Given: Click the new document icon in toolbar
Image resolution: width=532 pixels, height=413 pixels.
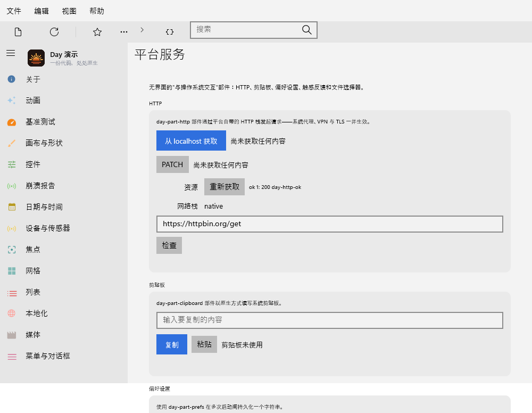Looking at the screenshot, I should coord(18,32).
